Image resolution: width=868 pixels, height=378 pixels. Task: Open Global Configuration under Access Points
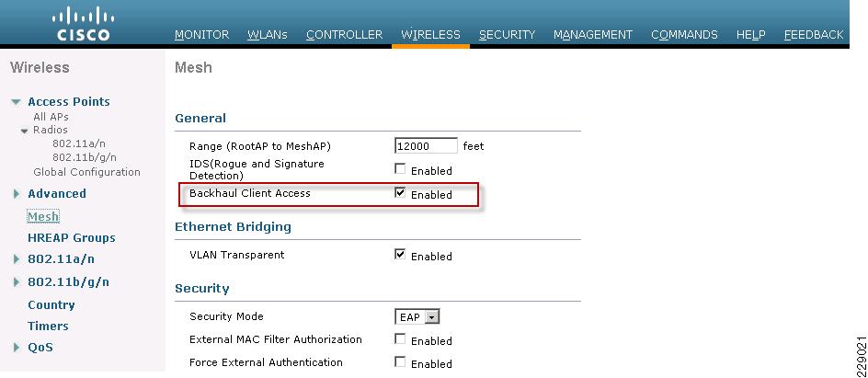87,172
